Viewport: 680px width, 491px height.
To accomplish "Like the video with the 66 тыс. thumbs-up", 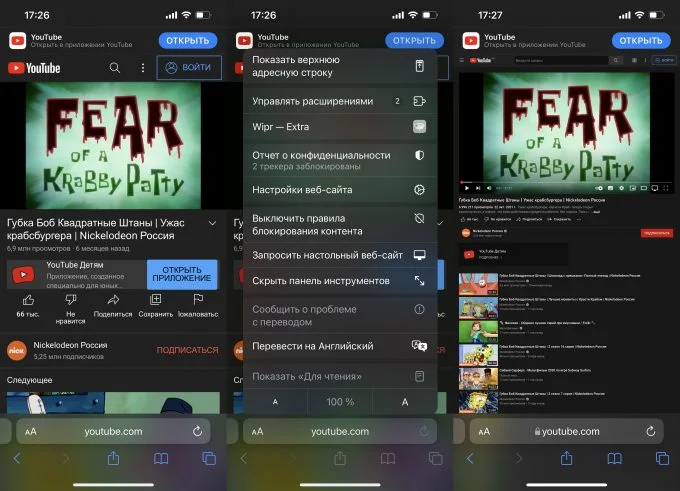I will (x=28, y=300).
